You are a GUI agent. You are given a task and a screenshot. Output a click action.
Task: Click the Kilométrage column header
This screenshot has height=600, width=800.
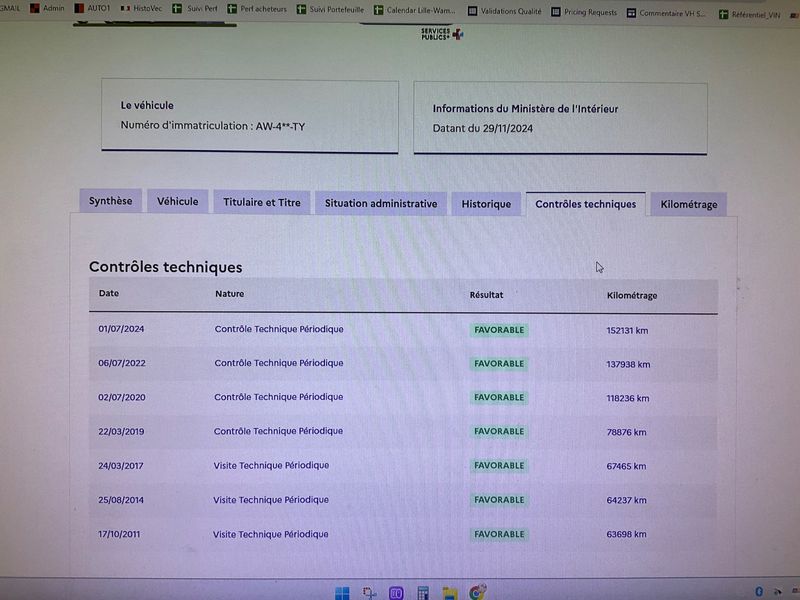pyautogui.click(x=632, y=295)
